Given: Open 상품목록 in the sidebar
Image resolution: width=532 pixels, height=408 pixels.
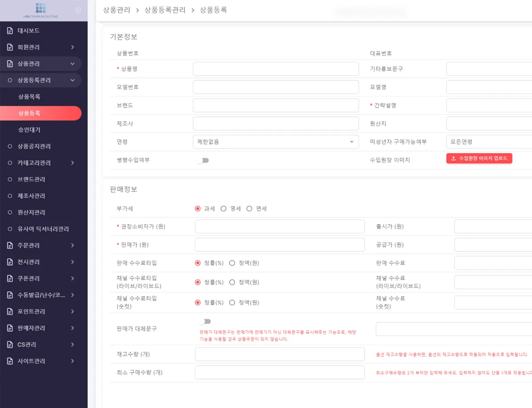Looking at the screenshot, I should (x=29, y=97).
